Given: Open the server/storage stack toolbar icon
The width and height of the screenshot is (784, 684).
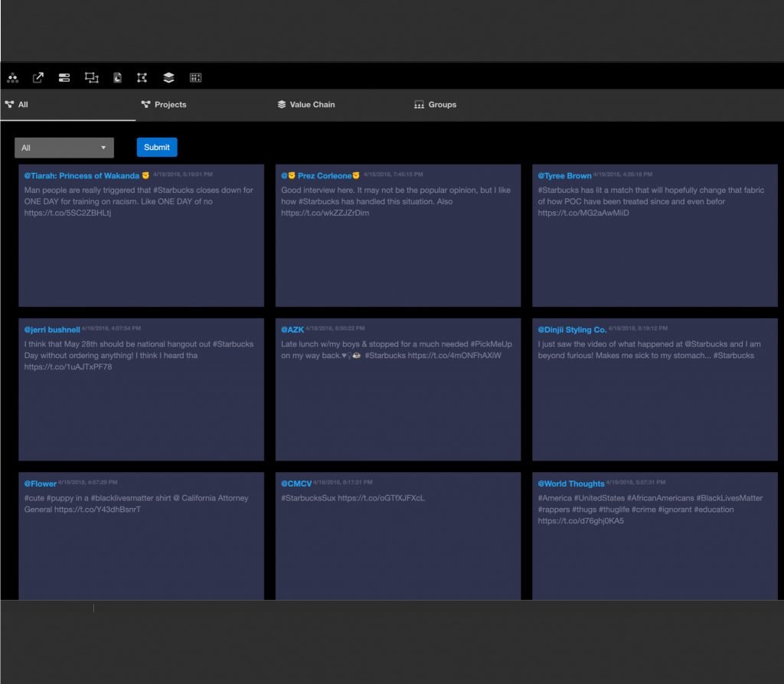Looking at the screenshot, I should click(64, 77).
